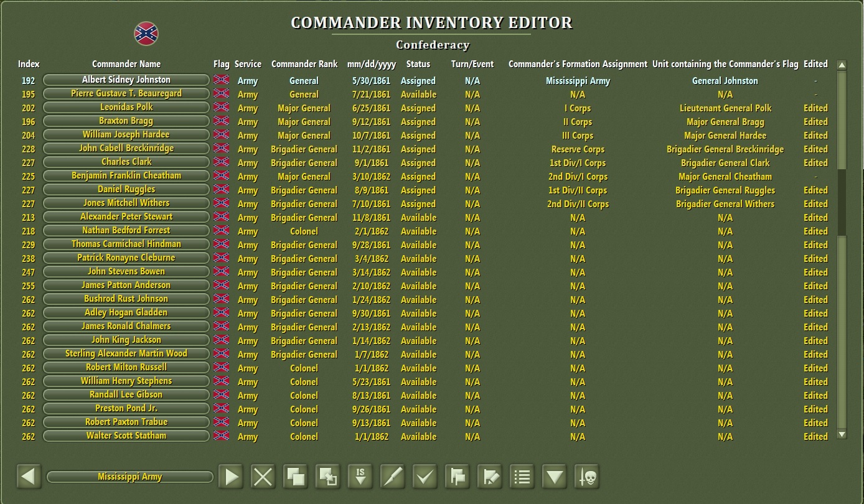Click Walter Scott Statham's flag icon
Image resolution: width=864 pixels, height=504 pixels.
click(221, 436)
